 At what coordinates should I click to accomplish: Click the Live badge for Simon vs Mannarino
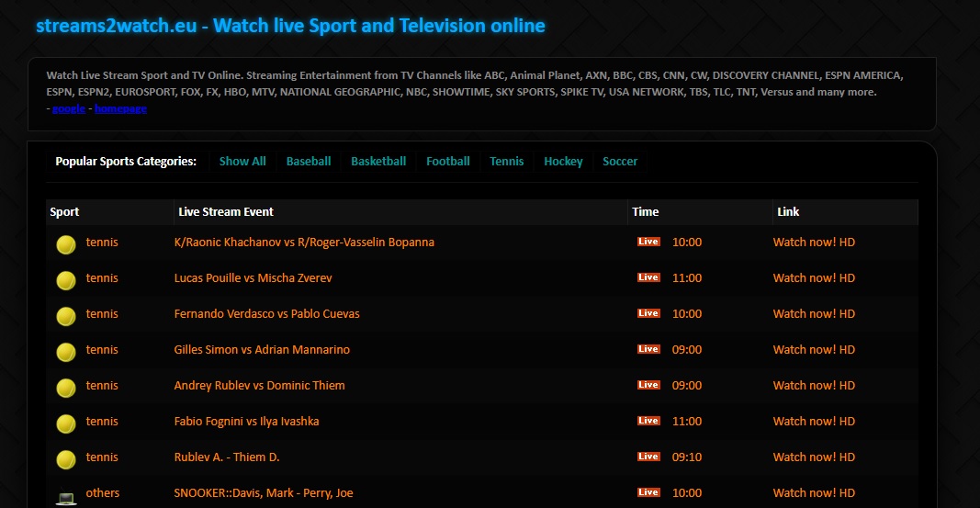(x=648, y=349)
